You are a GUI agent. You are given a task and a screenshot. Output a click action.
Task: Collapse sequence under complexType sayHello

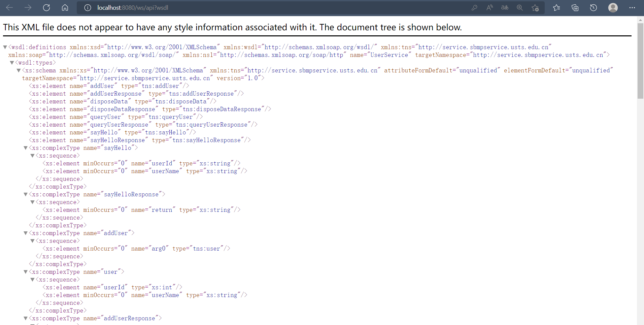(x=32, y=156)
